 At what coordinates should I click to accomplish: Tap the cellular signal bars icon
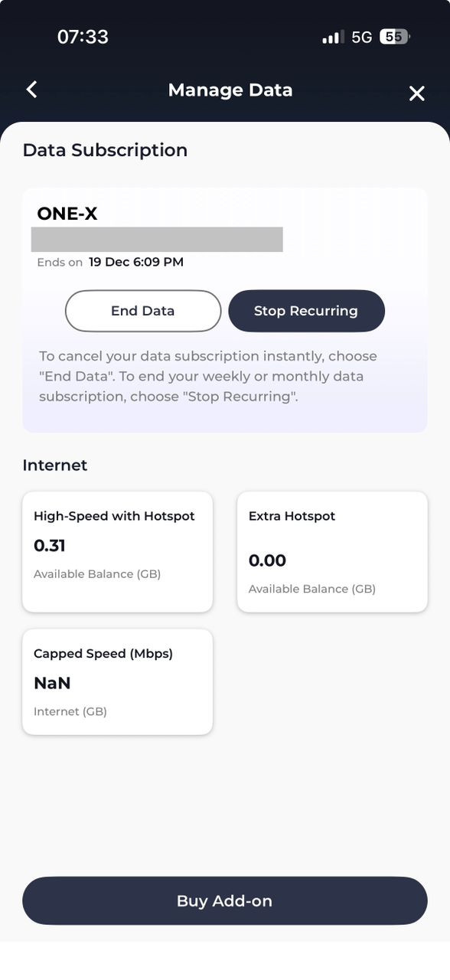[333, 37]
